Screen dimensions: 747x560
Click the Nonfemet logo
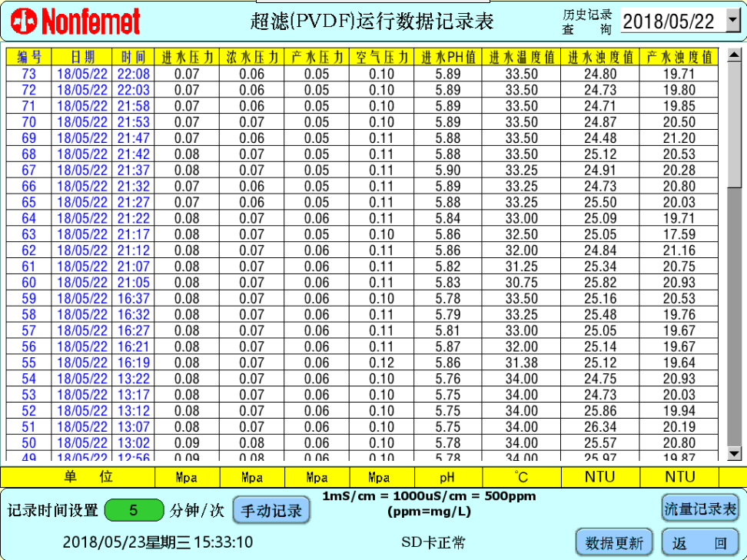(x=71, y=22)
